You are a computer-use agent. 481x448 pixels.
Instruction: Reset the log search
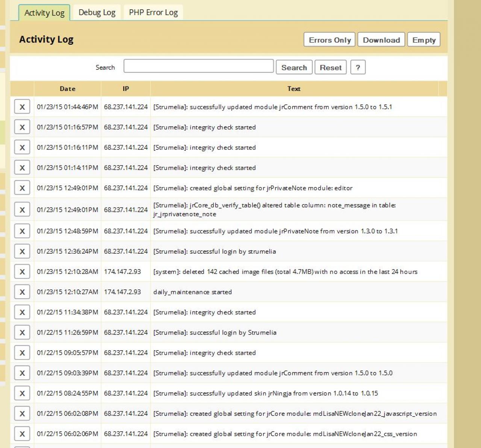pyautogui.click(x=330, y=68)
